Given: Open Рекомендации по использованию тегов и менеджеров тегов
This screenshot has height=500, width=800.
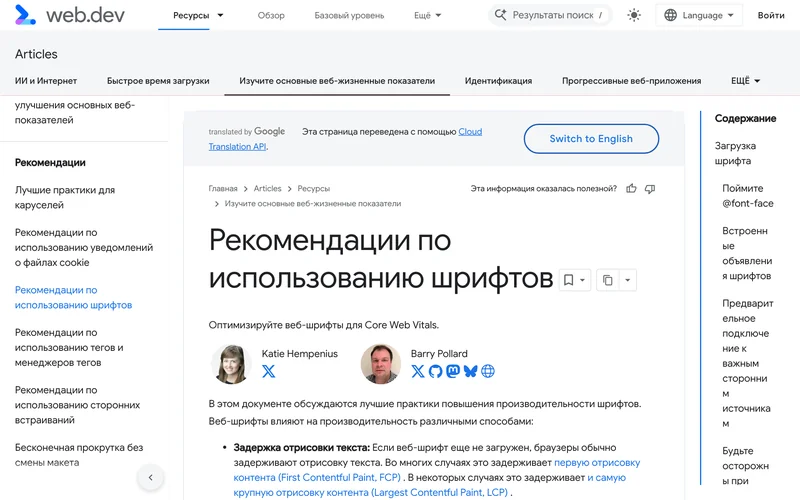Looking at the screenshot, I should pos(69,347).
